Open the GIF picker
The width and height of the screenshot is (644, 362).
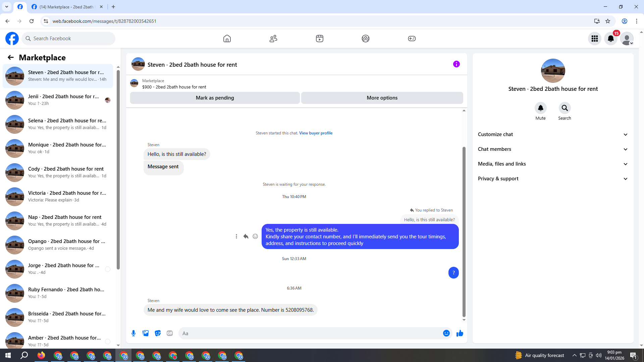[x=170, y=333]
